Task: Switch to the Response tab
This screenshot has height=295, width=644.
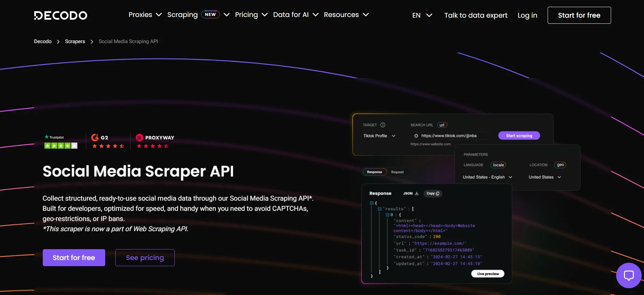Action: pyautogui.click(x=375, y=172)
